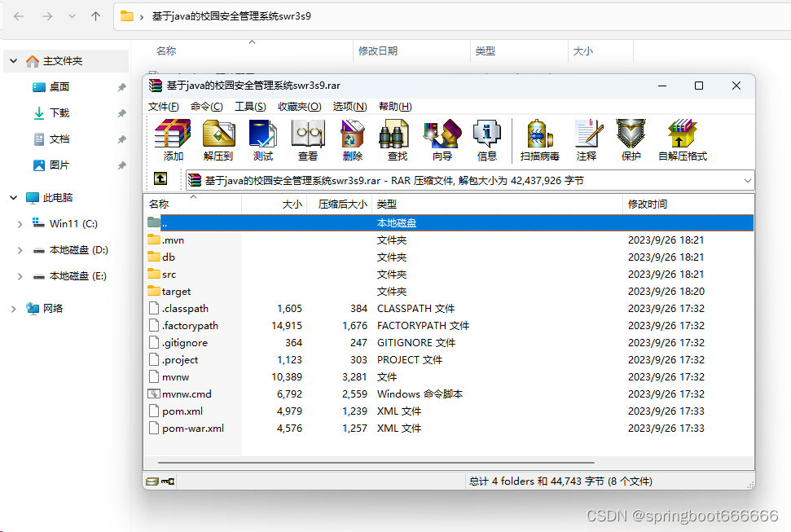
Task: Open the archive path dropdown arrow
Action: [x=747, y=181]
